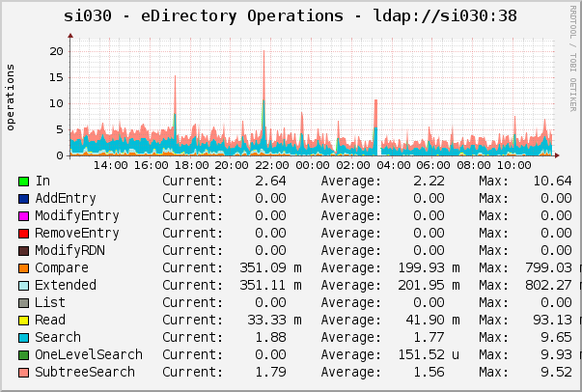Click the 'Read' legend label
Screen dimensions: 582x392
[50, 320]
